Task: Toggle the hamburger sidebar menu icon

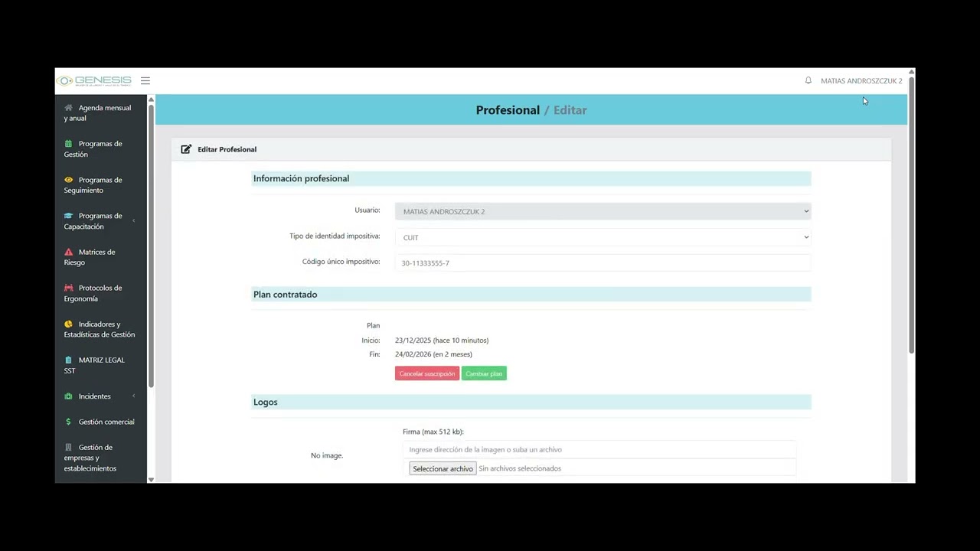Action: click(x=145, y=80)
